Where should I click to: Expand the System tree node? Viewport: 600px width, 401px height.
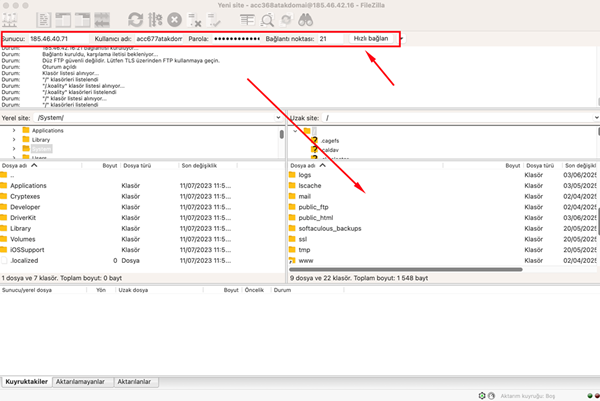coord(14,149)
